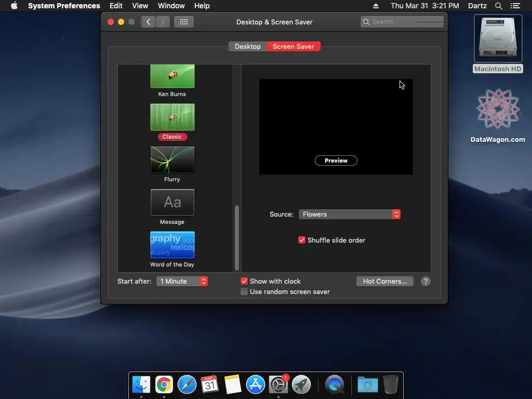Go forward with the right chevron button

click(163, 22)
